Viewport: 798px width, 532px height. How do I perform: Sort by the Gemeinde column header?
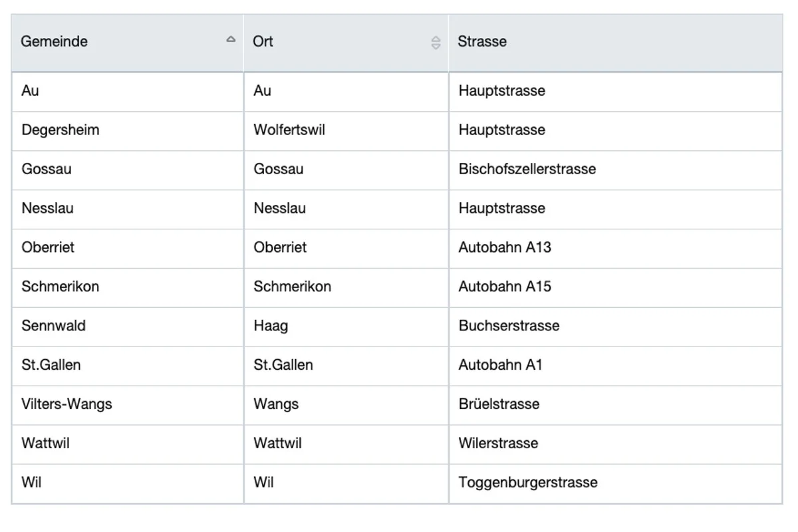click(x=127, y=43)
